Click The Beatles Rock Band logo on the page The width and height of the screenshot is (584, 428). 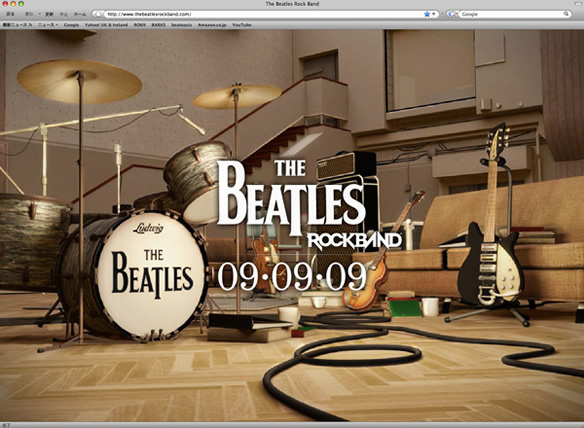tap(310, 205)
